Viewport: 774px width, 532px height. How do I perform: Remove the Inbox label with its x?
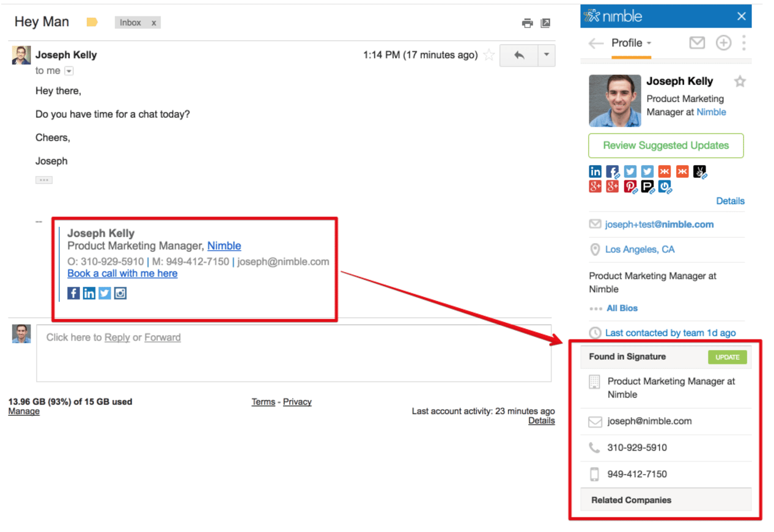click(153, 23)
